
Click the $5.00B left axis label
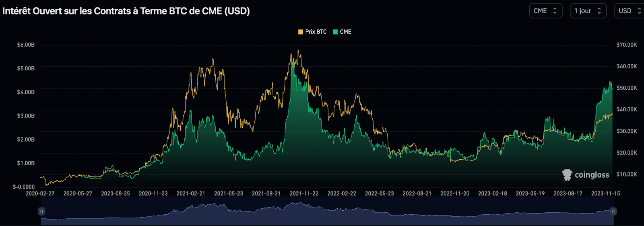click(26, 68)
